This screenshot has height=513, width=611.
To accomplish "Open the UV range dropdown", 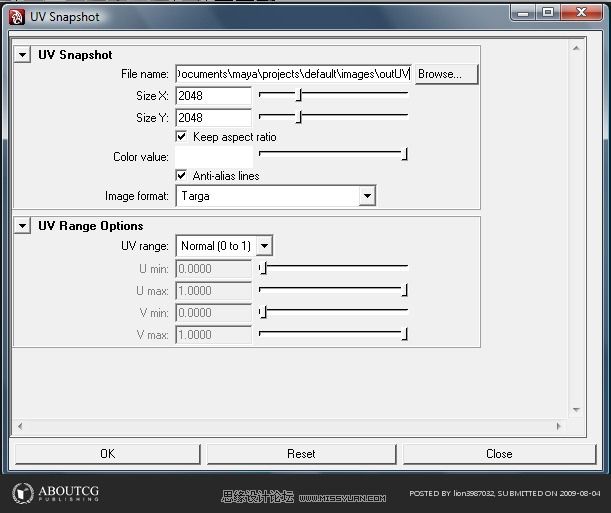I will (x=264, y=246).
